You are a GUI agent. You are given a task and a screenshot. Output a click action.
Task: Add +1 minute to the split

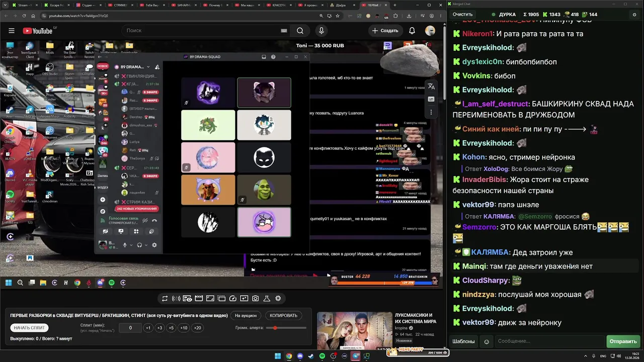click(x=148, y=328)
